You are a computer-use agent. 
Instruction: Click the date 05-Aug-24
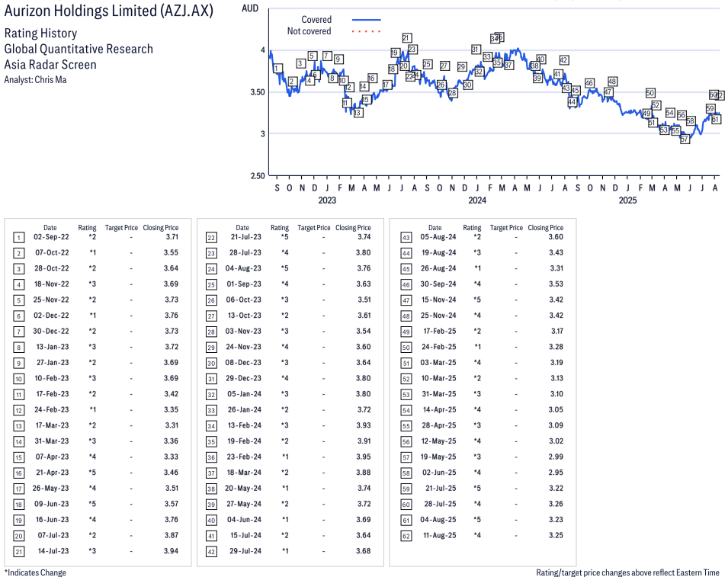coord(438,237)
